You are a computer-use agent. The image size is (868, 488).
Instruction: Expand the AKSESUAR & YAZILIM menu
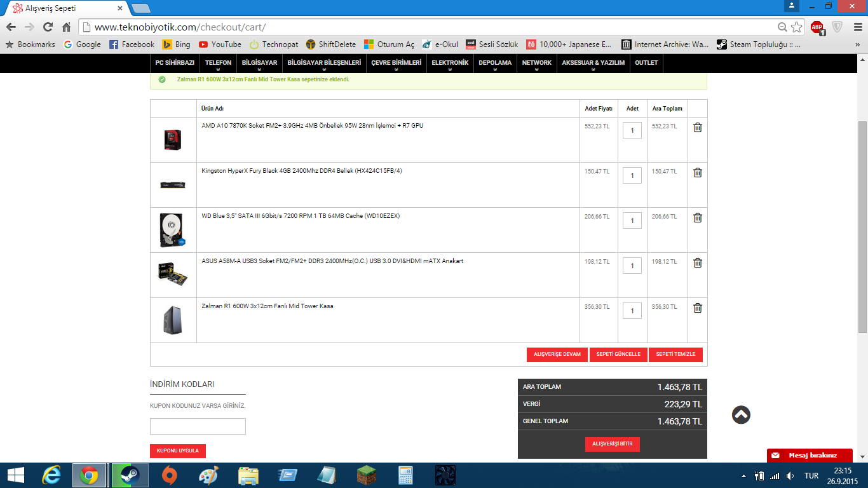coord(593,63)
